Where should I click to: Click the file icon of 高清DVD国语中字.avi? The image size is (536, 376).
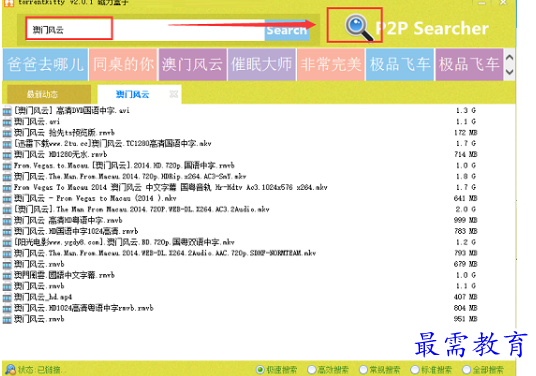click(x=7, y=111)
